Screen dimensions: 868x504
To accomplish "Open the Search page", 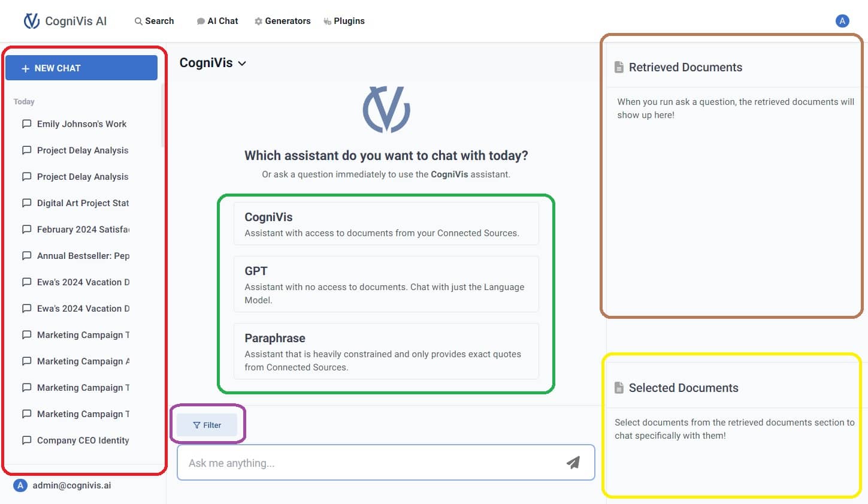I will 154,21.
